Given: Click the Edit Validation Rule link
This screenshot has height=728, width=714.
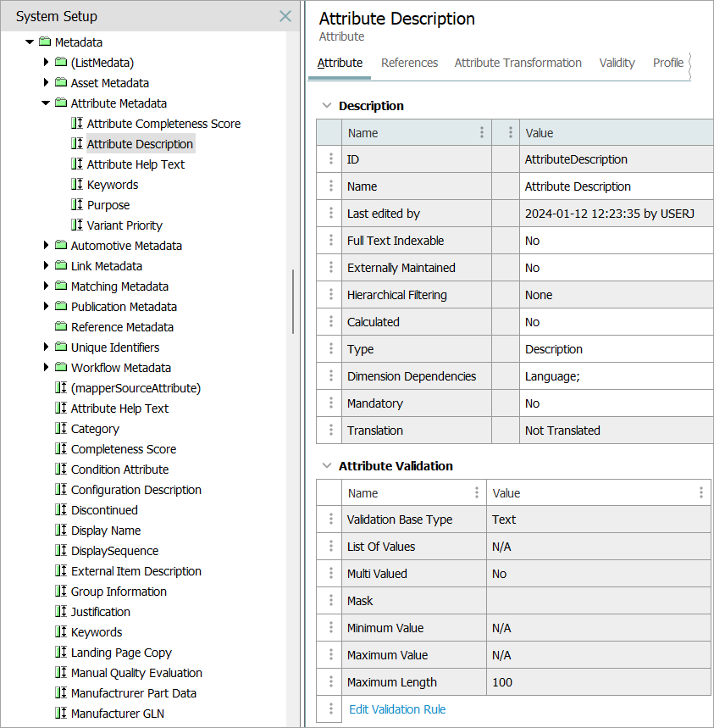Looking at the screenshot, I should pyautogui.click(x=397, y=709).
